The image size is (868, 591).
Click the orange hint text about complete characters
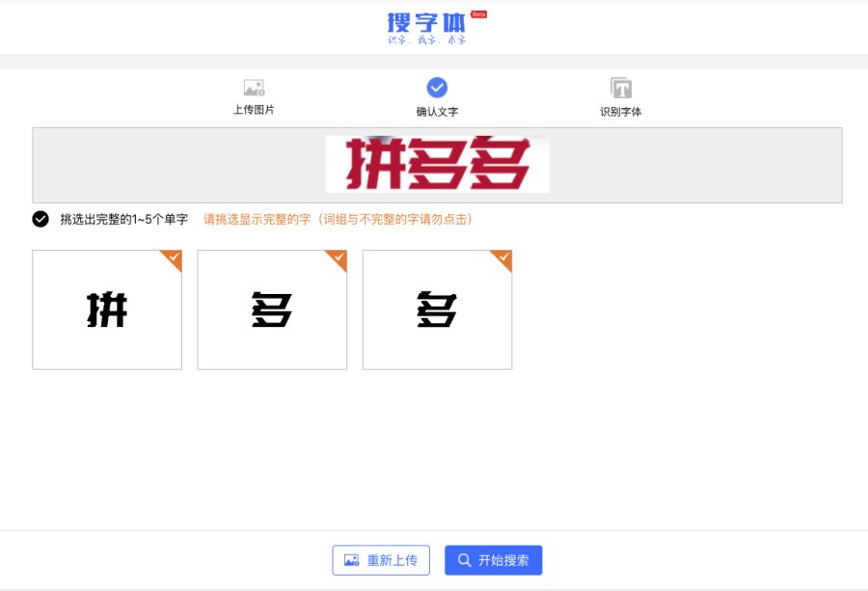pos(338,220)
